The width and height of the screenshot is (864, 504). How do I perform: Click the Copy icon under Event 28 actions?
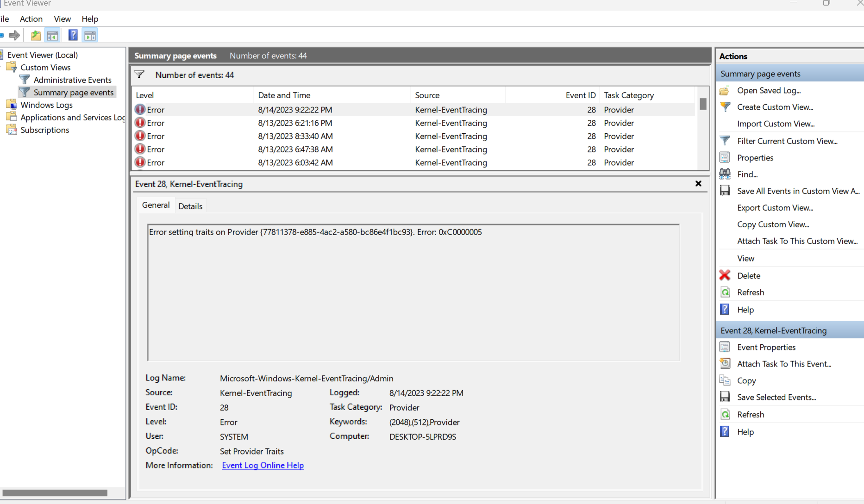pyautogui.click(x=725, y=380)
